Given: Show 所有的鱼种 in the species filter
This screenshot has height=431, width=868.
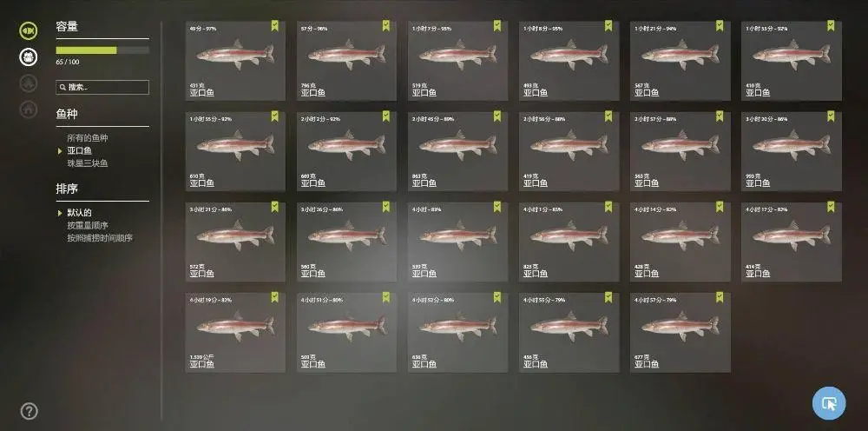Looking at the screenshot, I should (x=88, y=138).
